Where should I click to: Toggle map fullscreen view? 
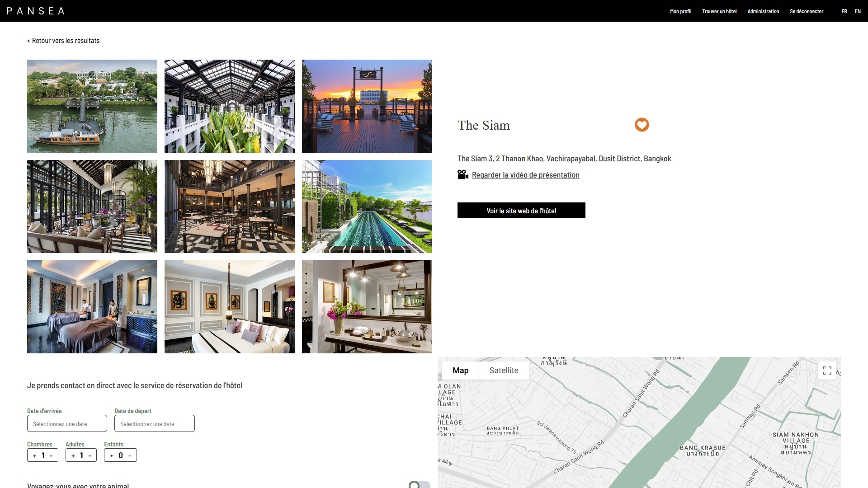827,371
